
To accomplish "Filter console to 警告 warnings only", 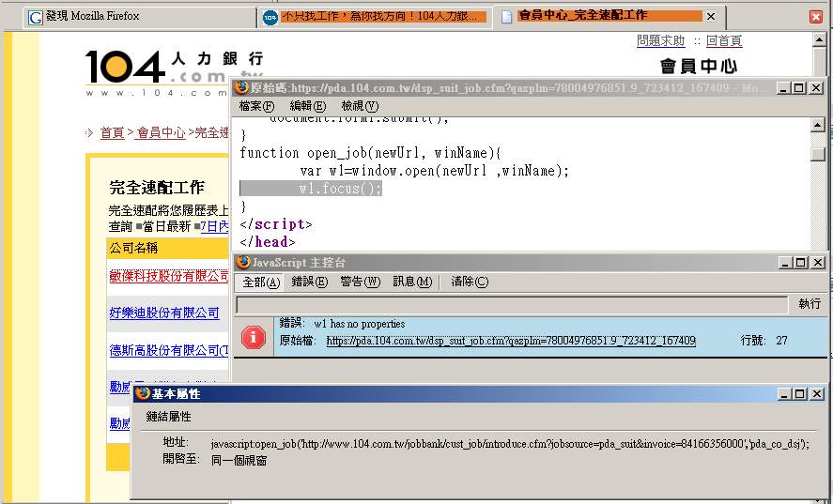I will pyautogui.click(x=360, y=282).
